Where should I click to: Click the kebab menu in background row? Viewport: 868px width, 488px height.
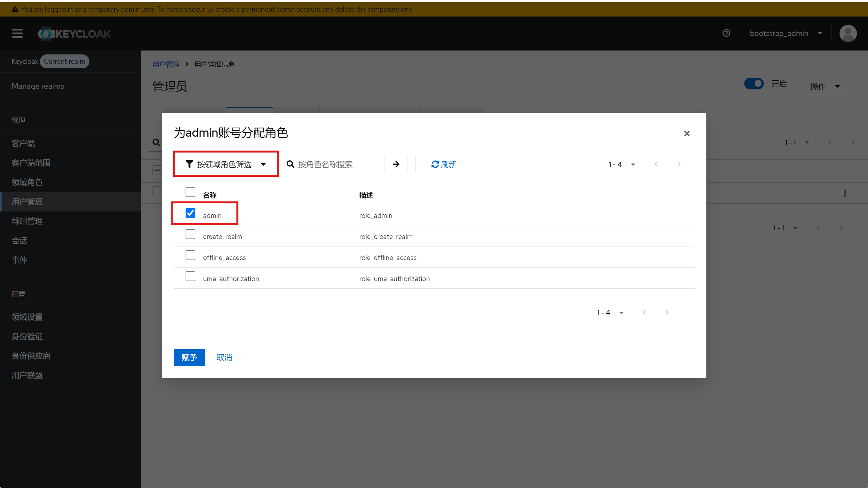(845, 193)
